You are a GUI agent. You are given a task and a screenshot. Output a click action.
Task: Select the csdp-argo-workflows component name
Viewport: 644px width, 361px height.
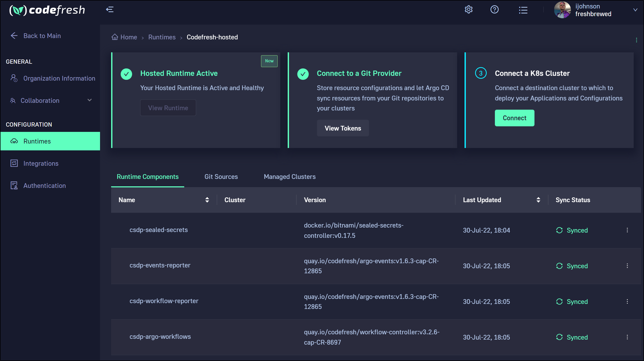160,337
